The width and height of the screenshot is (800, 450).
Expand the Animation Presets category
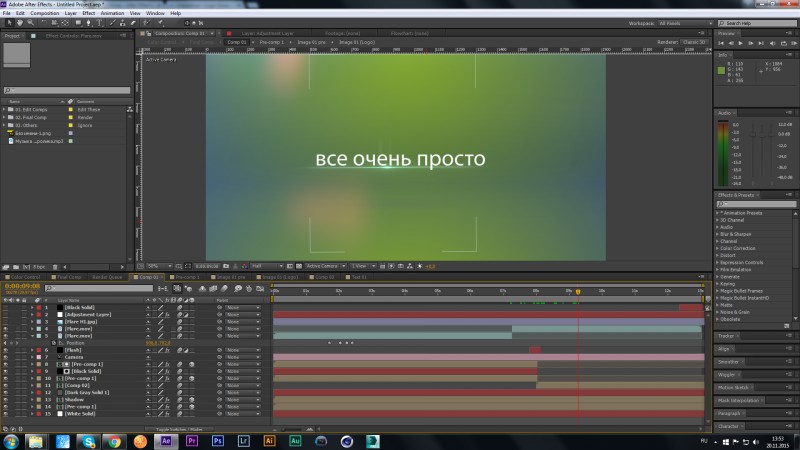tap(717, 213)
